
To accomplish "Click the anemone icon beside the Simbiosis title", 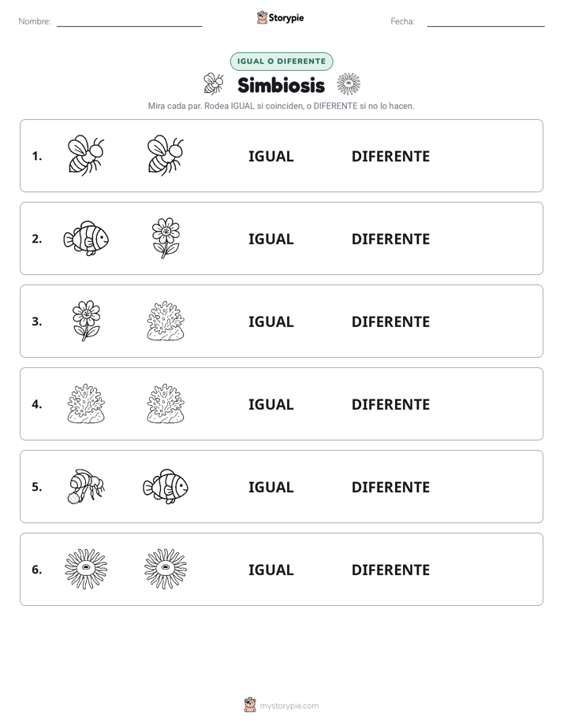I will click(x=349, y=84).
